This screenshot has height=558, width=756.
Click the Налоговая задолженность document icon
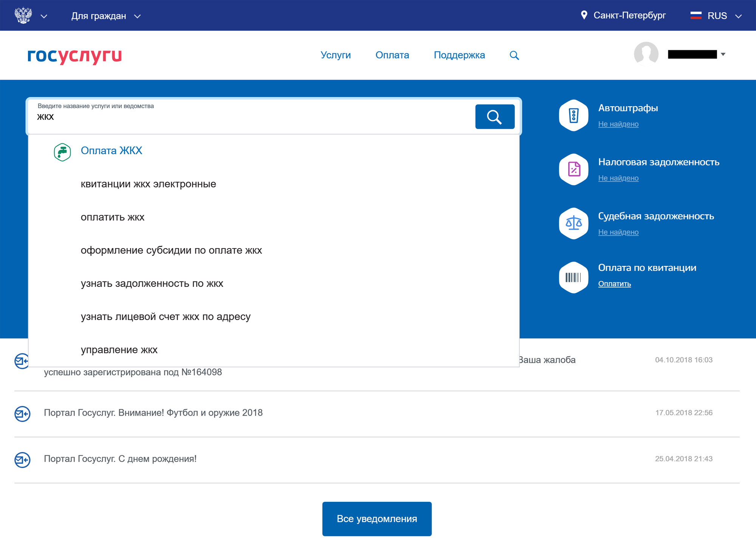[573, 169]
